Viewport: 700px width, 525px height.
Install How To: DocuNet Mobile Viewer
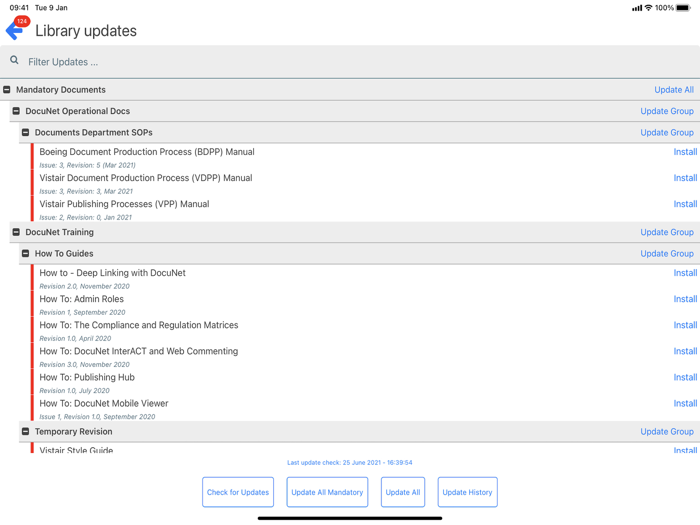coord(685,404)
